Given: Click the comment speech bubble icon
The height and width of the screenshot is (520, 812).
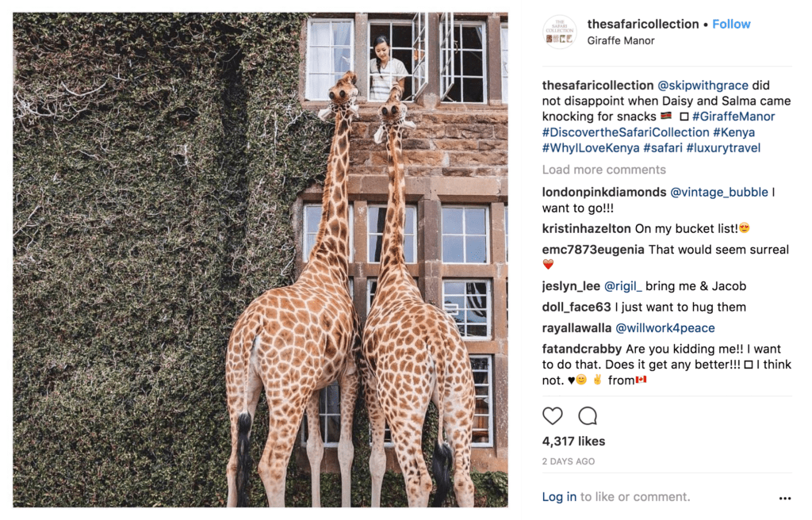Looking at the screenshot, I should [588, 416].
